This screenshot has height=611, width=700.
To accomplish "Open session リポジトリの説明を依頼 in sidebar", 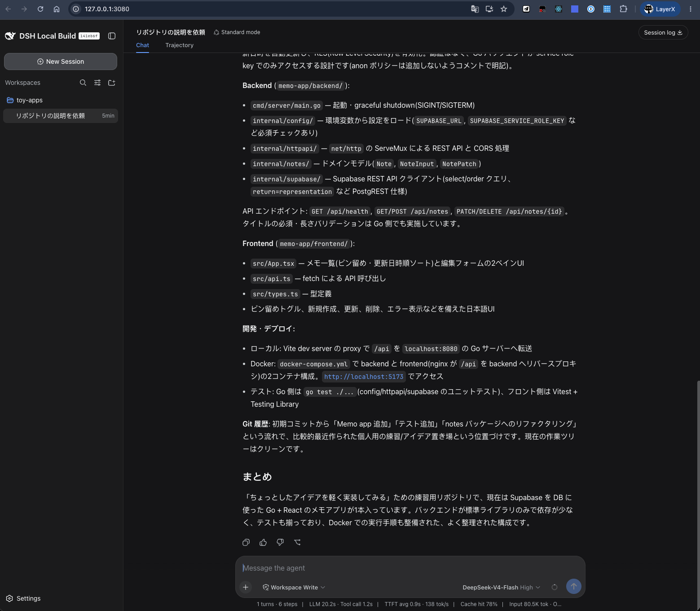I will [x=61, y=116].
